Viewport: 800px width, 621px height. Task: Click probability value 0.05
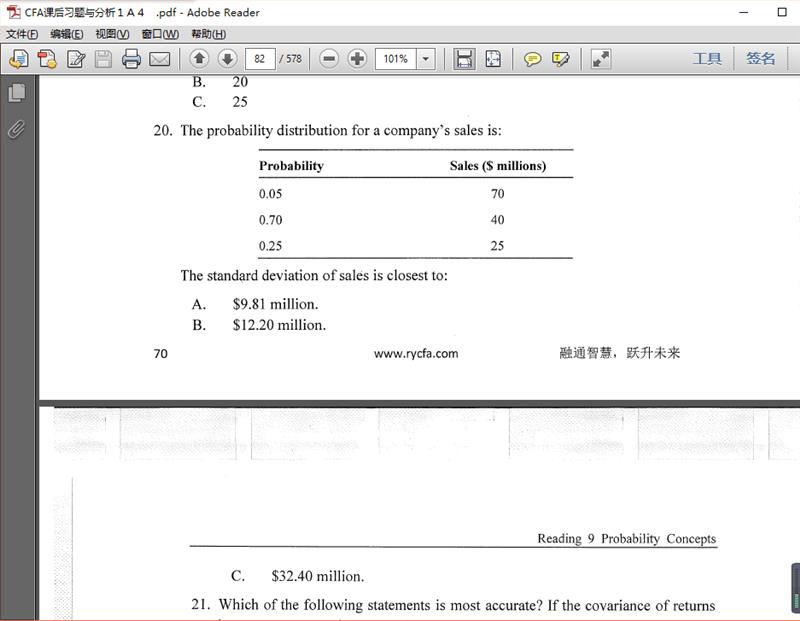[270, 194]
